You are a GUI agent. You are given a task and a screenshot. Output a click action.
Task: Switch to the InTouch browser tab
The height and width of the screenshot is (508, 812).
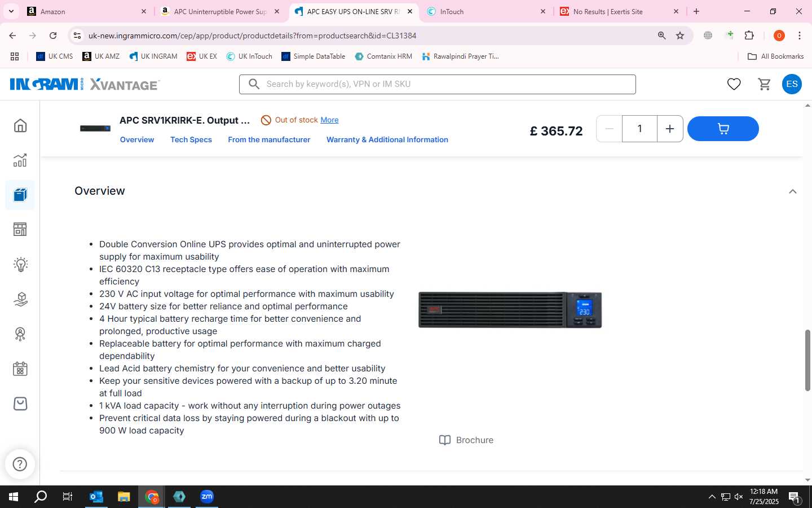[x=486, y=11]
